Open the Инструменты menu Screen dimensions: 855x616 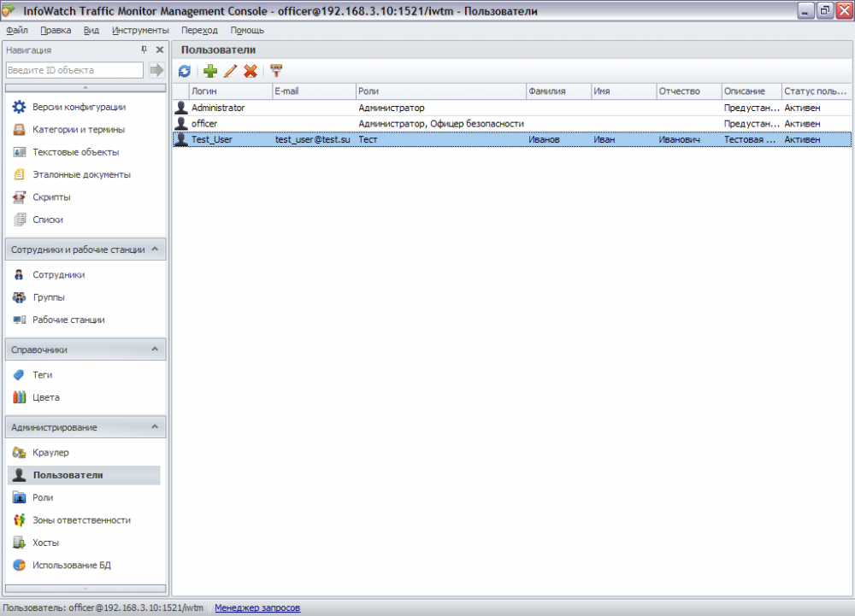pyautogui.click(x=140, y=31)
